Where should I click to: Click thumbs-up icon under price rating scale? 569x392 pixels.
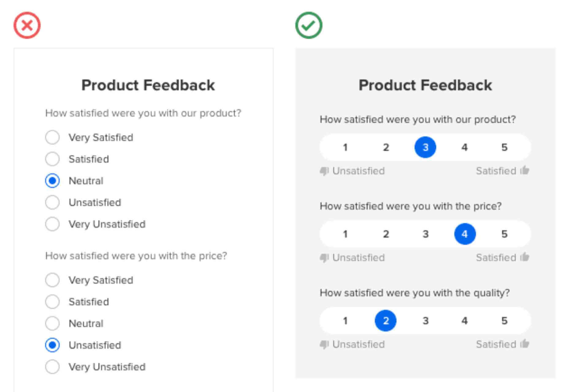525,257
